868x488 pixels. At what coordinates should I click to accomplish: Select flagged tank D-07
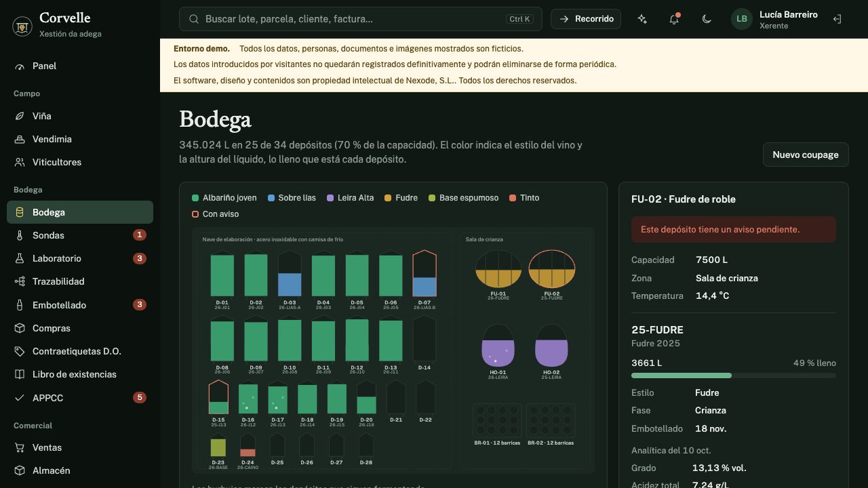(x=425, y=280)
